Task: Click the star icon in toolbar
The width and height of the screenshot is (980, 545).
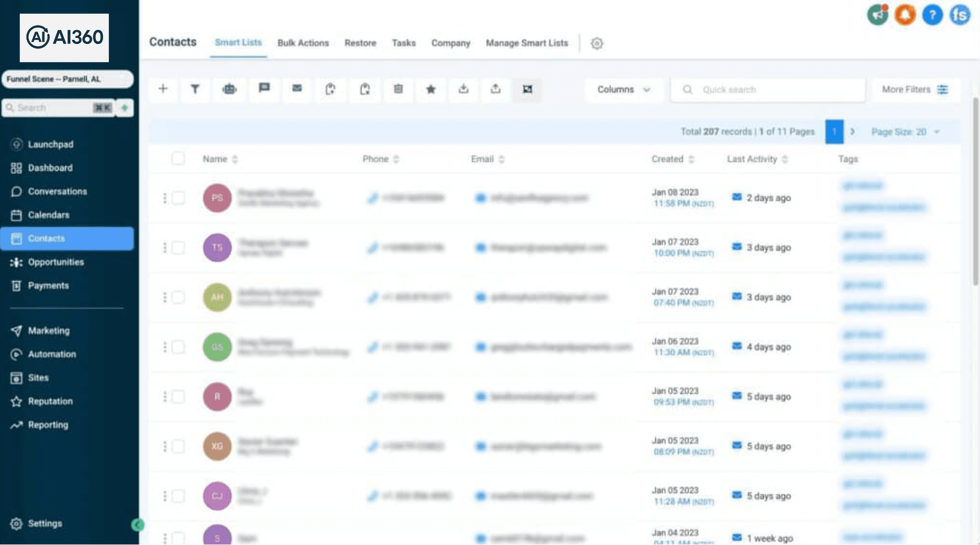Action: [431, 89]
